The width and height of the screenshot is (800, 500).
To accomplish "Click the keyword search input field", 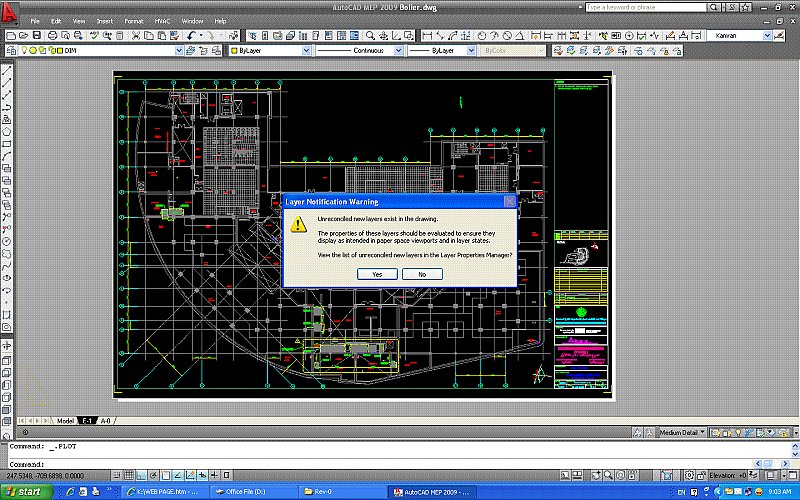I will click(x=640, y=6).
